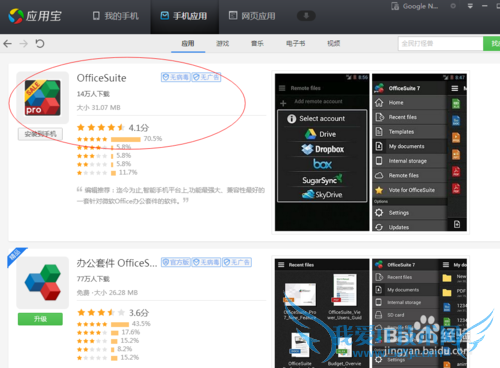Screen dimensions: 500x368
Task: Switch to the 手机应用 tab
Action: pos(184,16)
